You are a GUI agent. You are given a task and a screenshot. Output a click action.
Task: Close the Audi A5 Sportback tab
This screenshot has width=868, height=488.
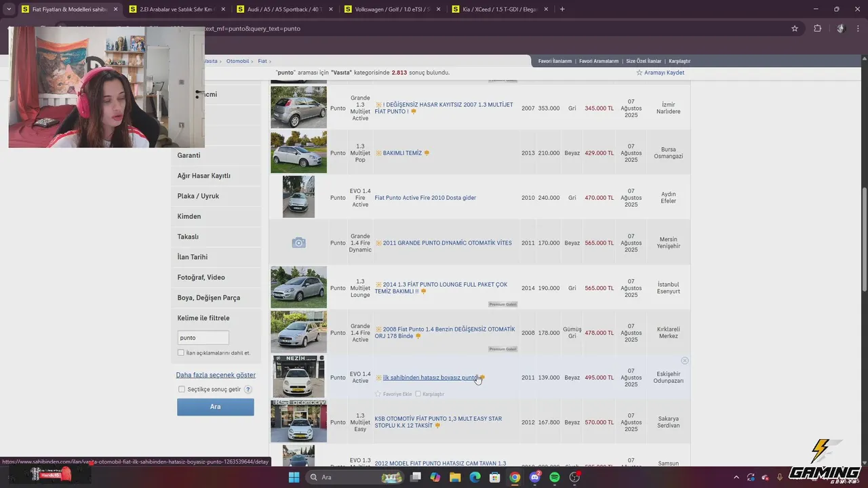(332, 9)
